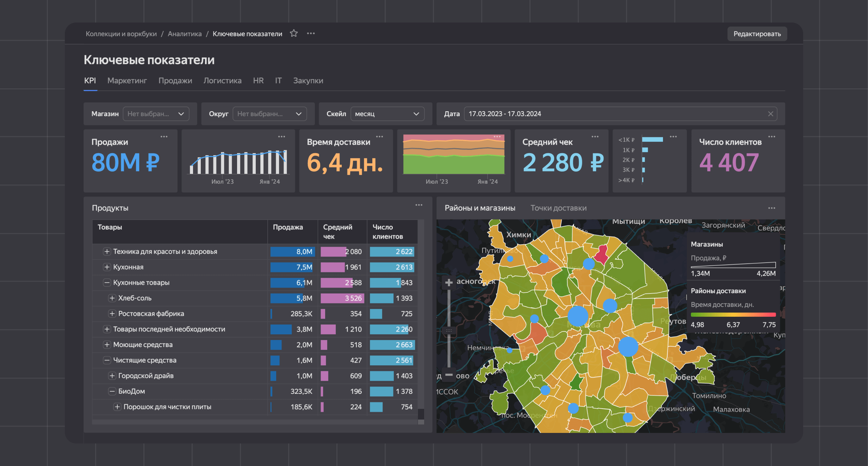Click the star to favorite the dashboard
The image size is (868, 466).
coord(293,33)
